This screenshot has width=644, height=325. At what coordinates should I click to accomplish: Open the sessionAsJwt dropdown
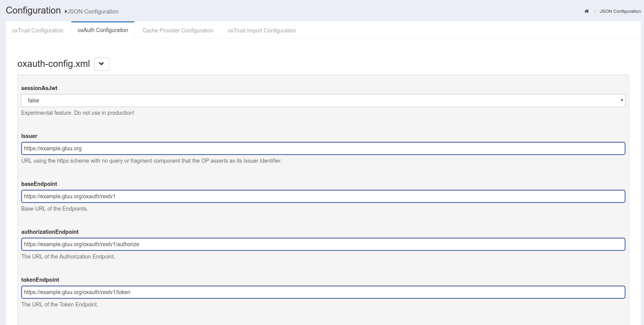coord(323,100)
